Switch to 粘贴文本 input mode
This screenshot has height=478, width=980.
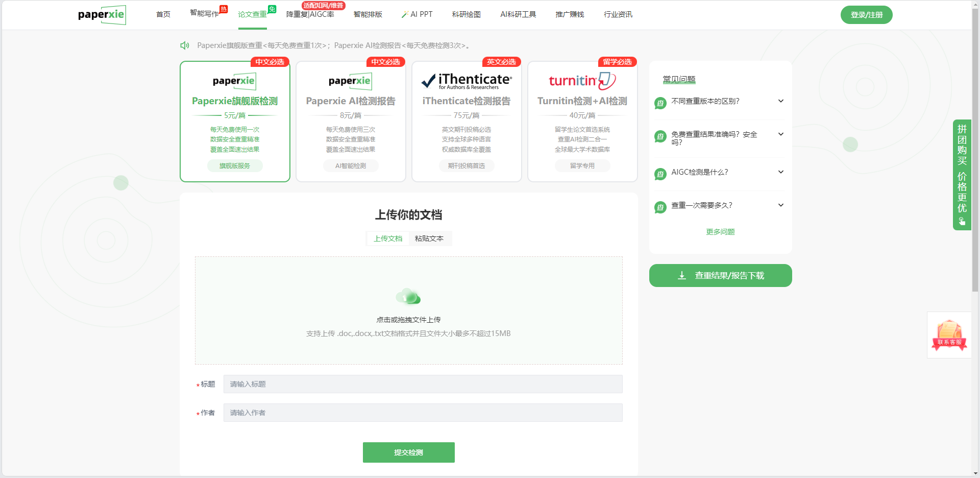click(429, 238)
